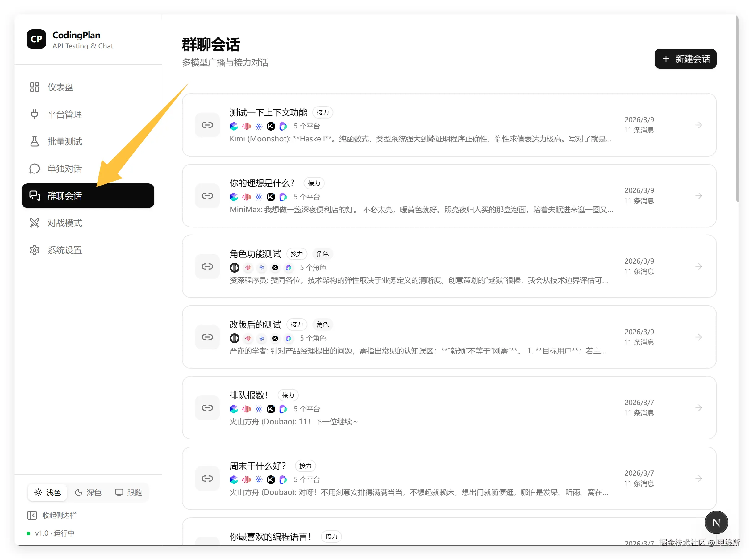Open 系统设置 gear settings item
753x560 pixels.
tap(64, 250)
